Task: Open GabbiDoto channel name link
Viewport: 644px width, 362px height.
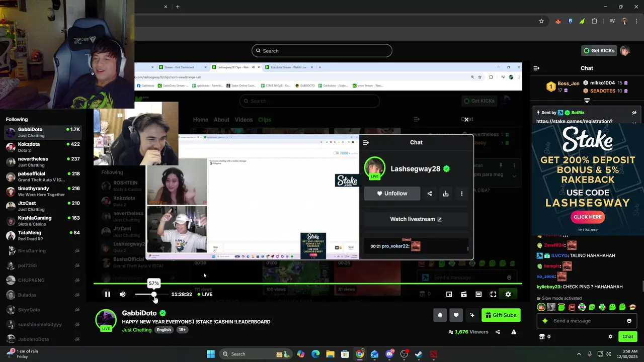Action: click(139, 313)
